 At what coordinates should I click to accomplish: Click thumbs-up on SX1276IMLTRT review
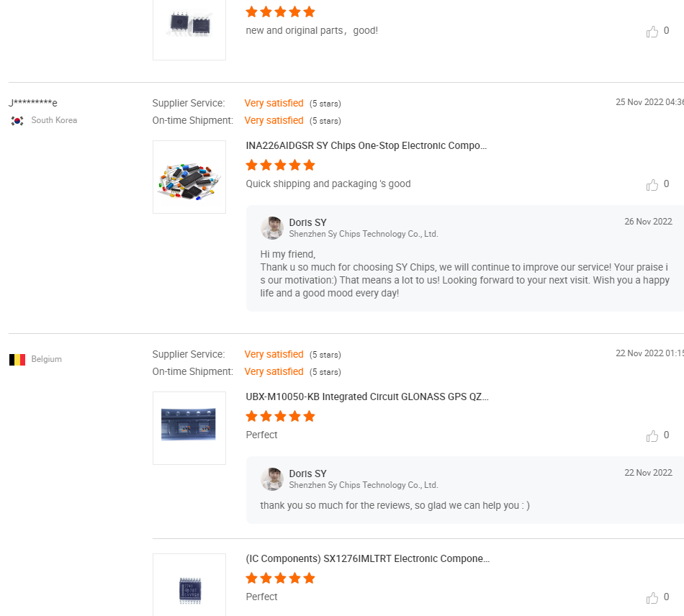point(652,598)
